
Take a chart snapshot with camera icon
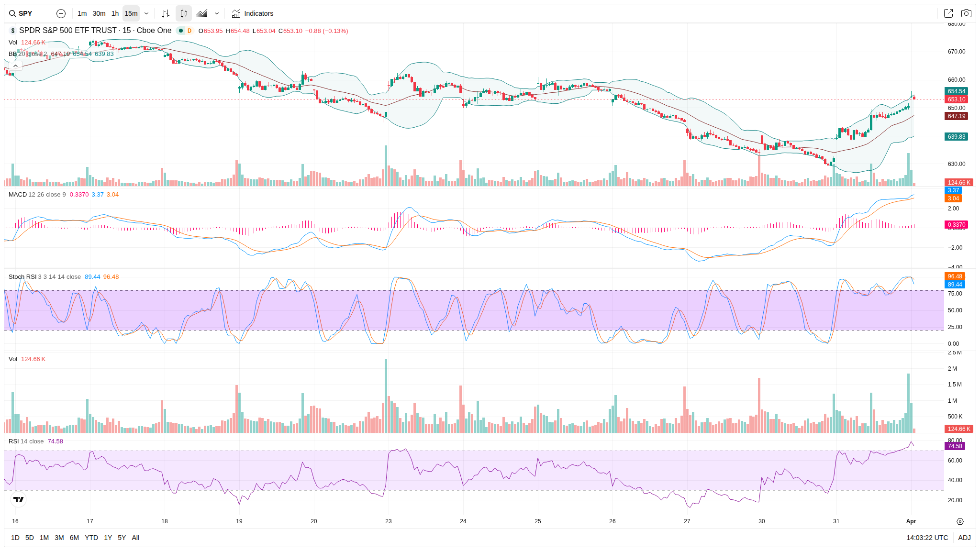[x=966, y=13]
